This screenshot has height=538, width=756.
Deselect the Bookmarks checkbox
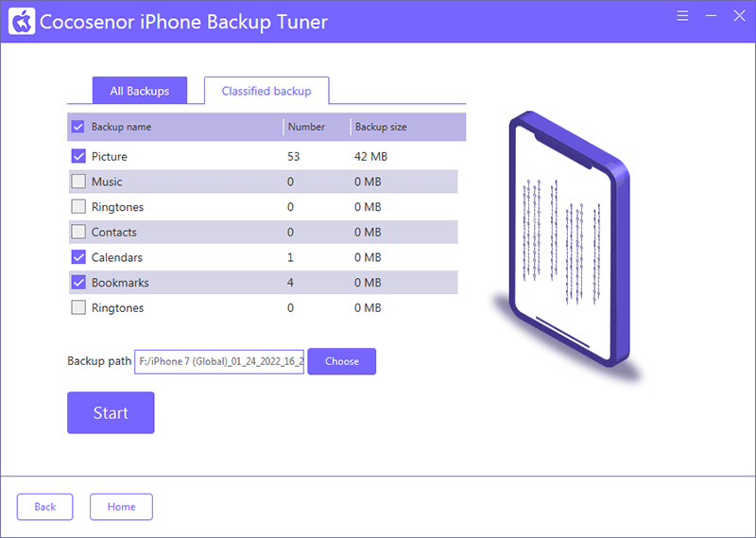pos(78,283)
